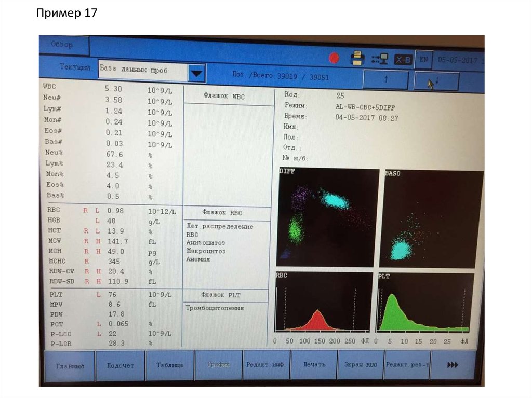
Task: Click the green PLT histogram
Action: pyautogui.click(x=425, y=303)
